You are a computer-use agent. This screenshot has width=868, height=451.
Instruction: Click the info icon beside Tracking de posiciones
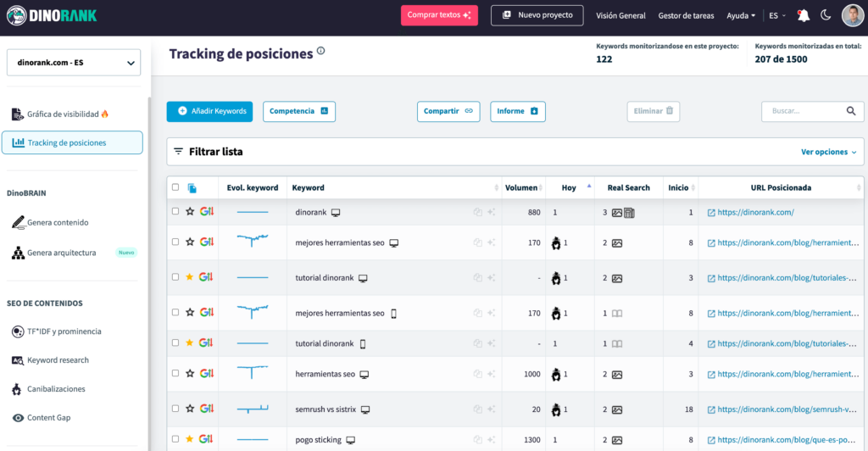tap(320, 52)
